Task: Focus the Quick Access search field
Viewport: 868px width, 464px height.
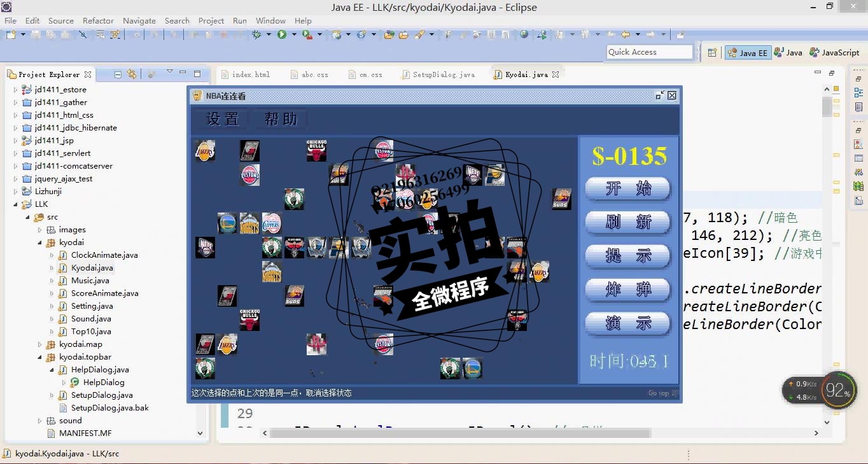Action: pyautogui.click(x=650, y=52)
